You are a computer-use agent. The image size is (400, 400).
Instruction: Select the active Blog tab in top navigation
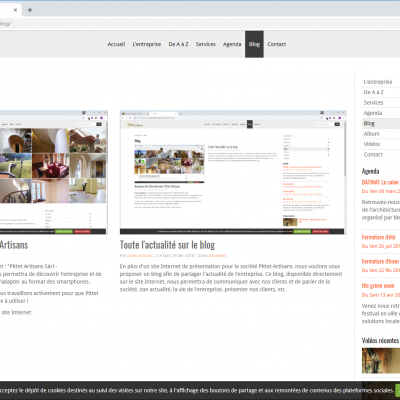(x=254, y=44)
